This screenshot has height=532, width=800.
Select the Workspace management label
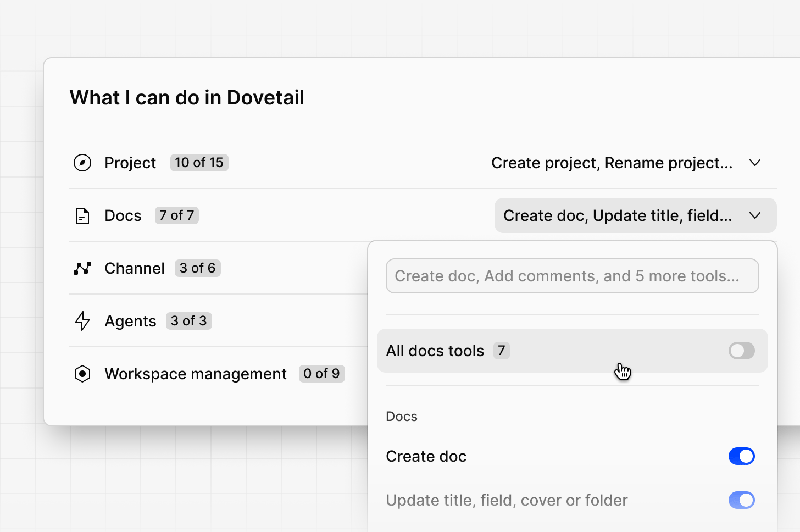coord(196,374)
